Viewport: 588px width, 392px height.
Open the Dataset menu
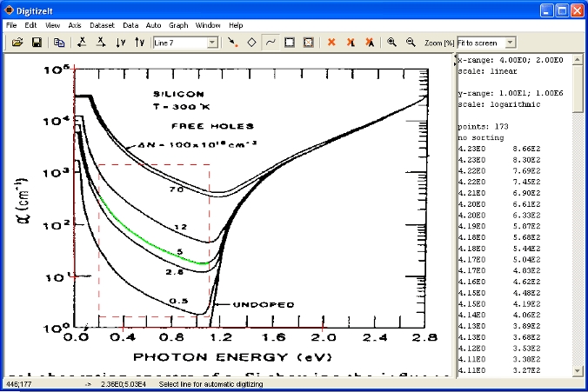click(x=103, y=26)
